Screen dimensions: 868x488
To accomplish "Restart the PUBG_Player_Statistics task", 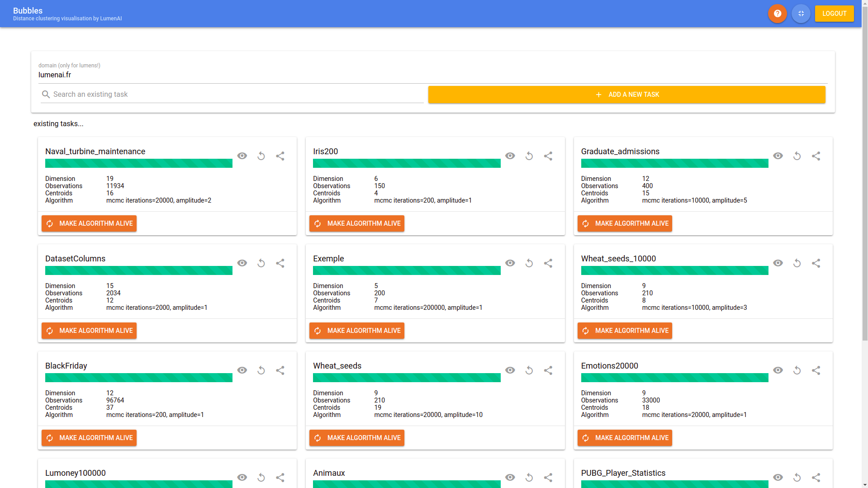I will pyautogui.click(x=797, y=478).
